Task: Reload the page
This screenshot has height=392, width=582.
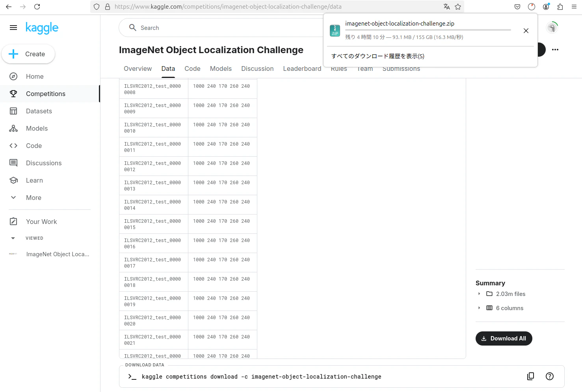Action: pos(37,7)
